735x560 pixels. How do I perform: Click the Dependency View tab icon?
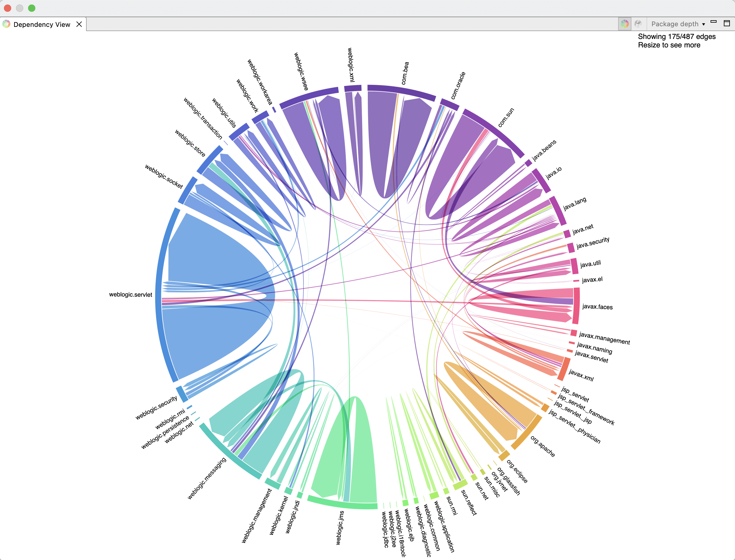coord(7,24)
